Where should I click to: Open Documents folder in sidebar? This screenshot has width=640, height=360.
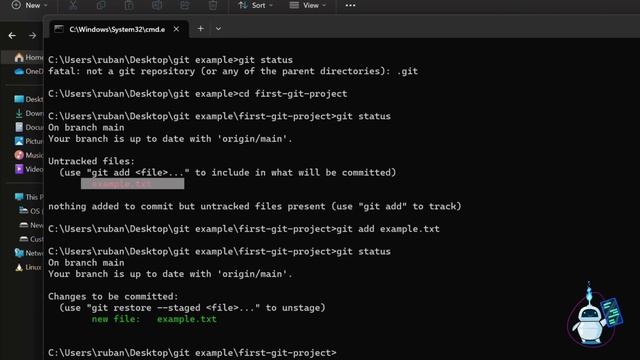pos(29,127)
